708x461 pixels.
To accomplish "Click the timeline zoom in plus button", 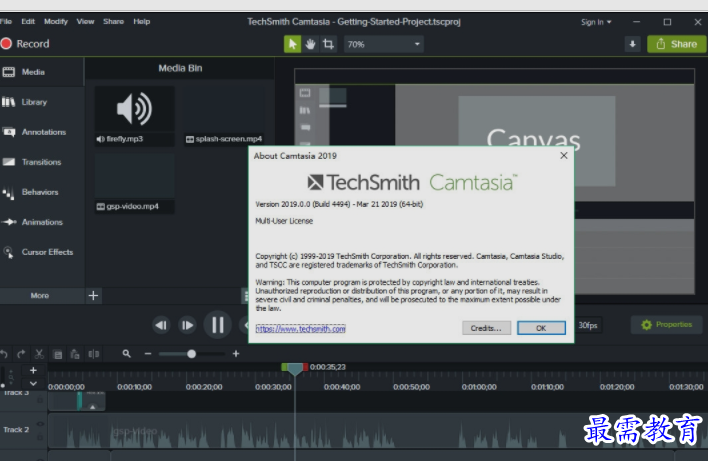I will click(x=236, y=354).
